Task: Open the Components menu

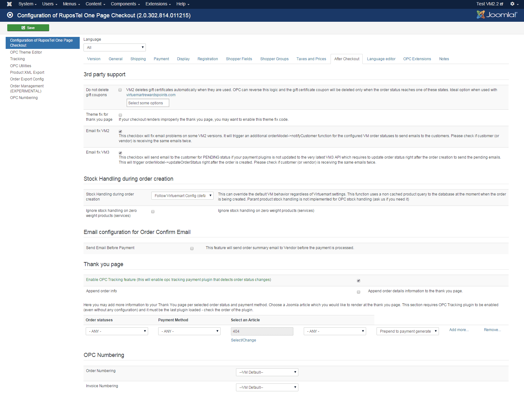Action: [x=125, y=4]
